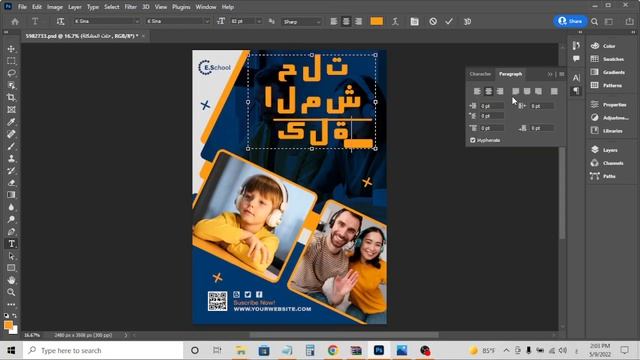Open the Swatches panel

tap(607, 59)
